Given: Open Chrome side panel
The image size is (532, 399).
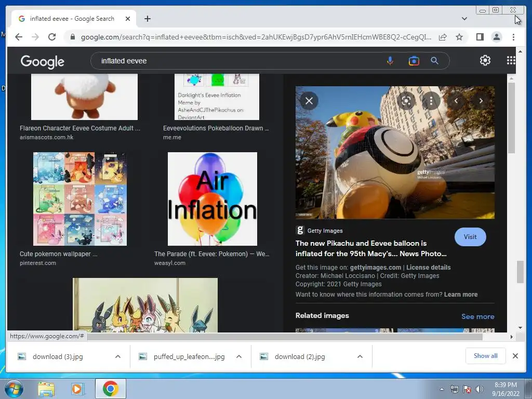Looking at the screenshot, I should coord(480,37).
